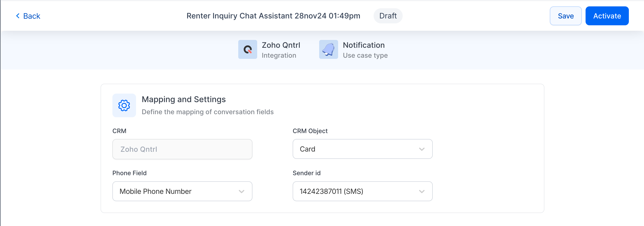The height and width of the screenshot is (226, 644).
Task: Click the Mapping and Settings gear icon
Action: point(124,105)
